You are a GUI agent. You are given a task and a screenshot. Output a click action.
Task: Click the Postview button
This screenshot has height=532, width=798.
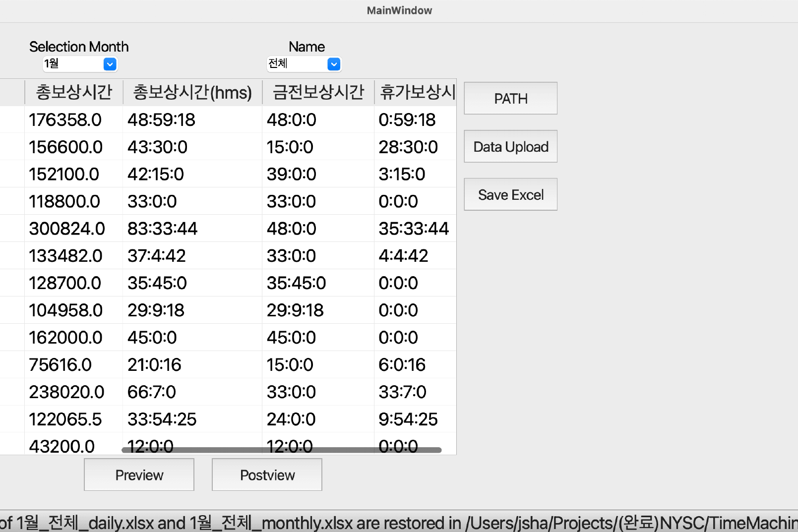click(267, 474)
